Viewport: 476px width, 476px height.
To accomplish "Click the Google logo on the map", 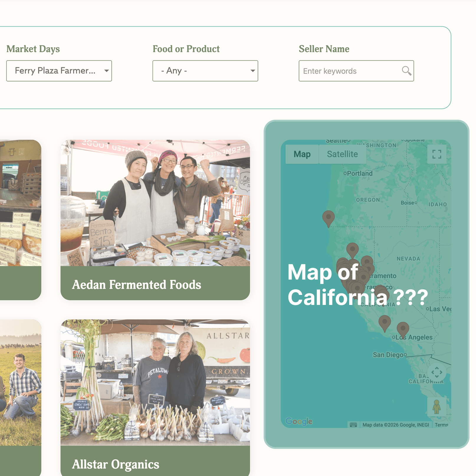I will tap(299, 421).
